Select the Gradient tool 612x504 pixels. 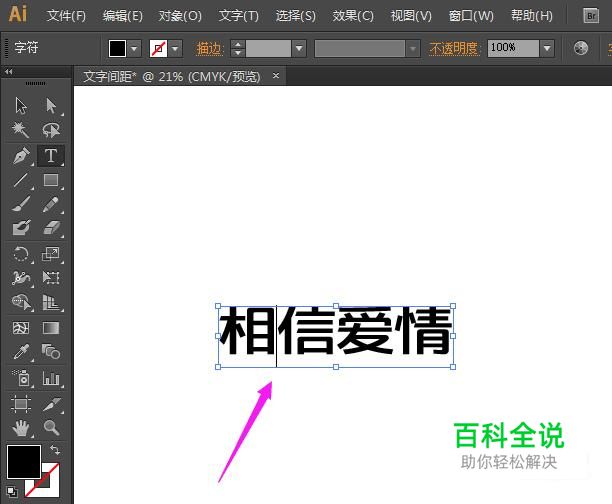[x=51, y=328]
